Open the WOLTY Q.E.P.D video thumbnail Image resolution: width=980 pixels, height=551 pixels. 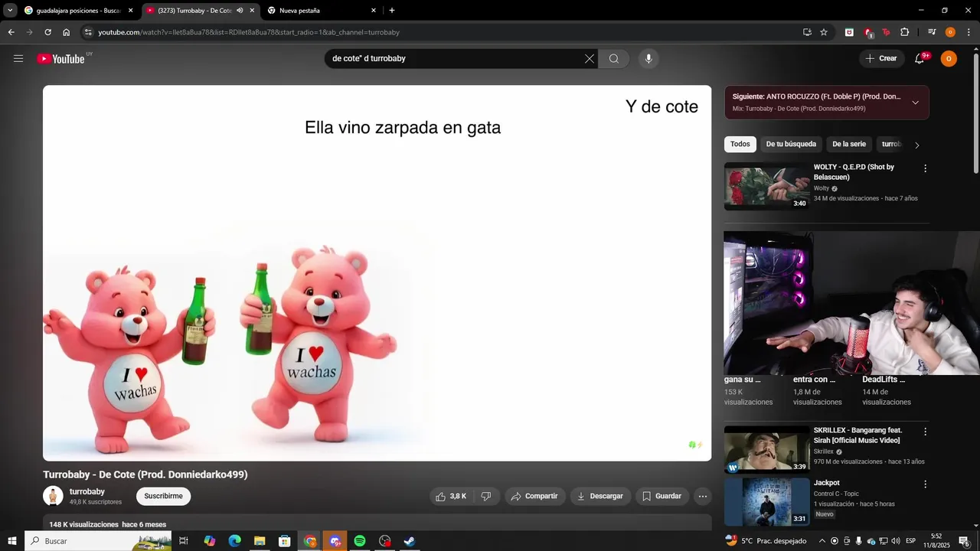[766, 186]
